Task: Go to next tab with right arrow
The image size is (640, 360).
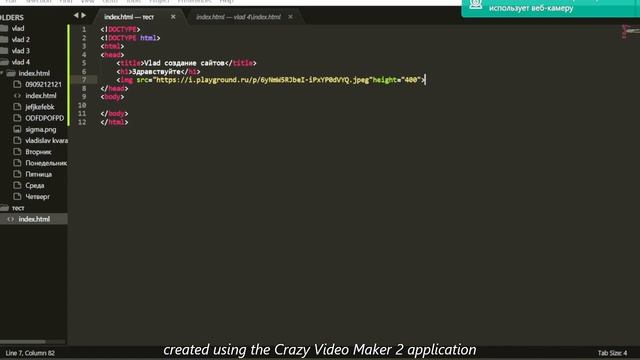Action: (x=84, y=15)
